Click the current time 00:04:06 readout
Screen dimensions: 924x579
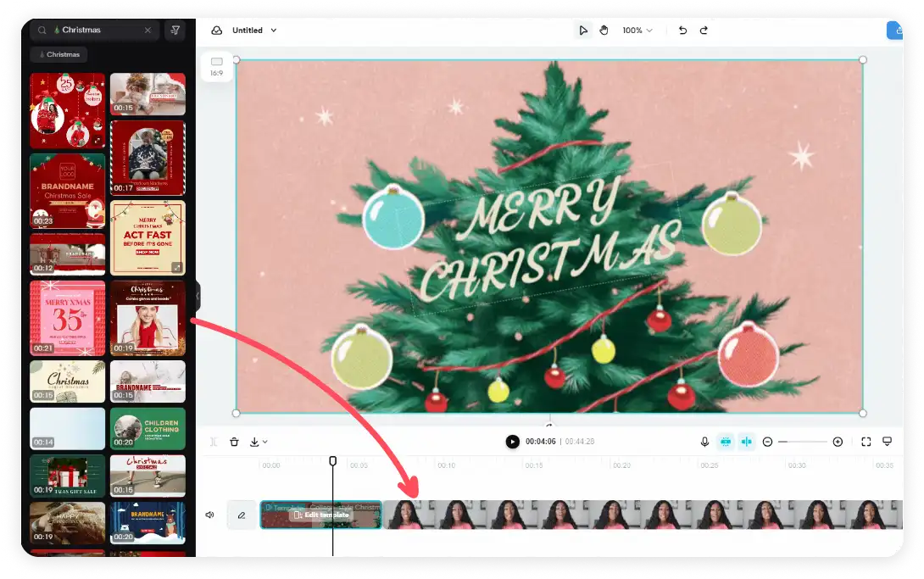pyautogui.click(x=540, y=441)
